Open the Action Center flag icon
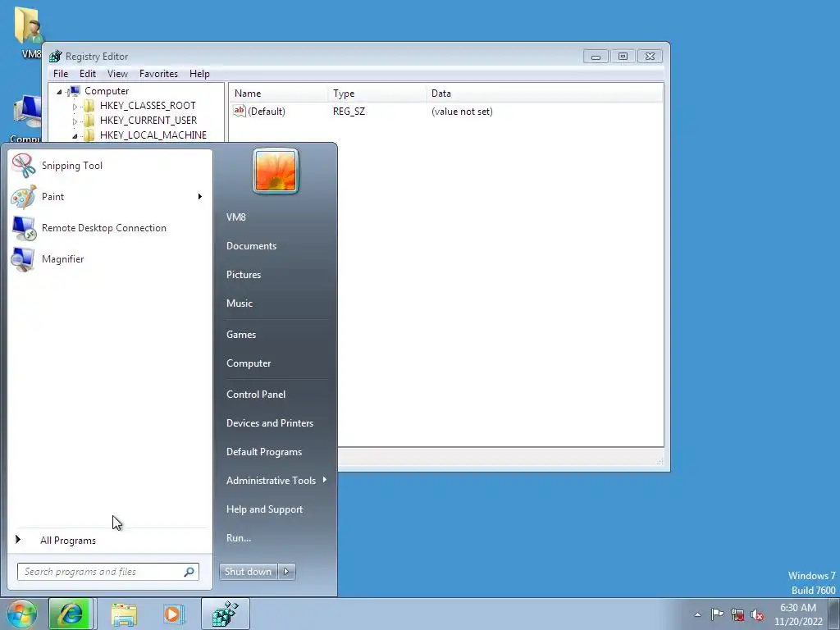 [x=717, y=614]
